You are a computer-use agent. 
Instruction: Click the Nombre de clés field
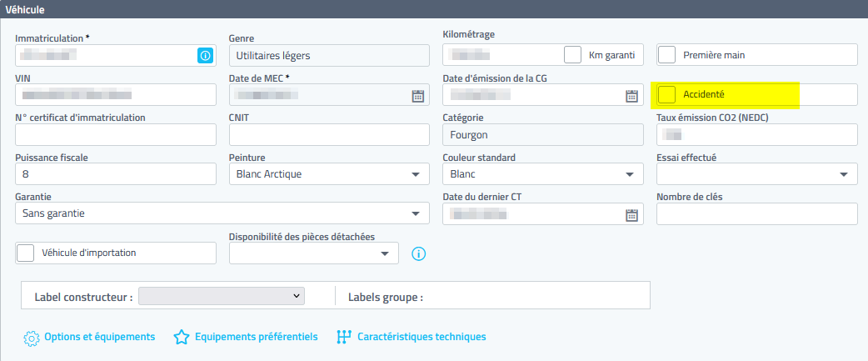(x=757, y=213)
